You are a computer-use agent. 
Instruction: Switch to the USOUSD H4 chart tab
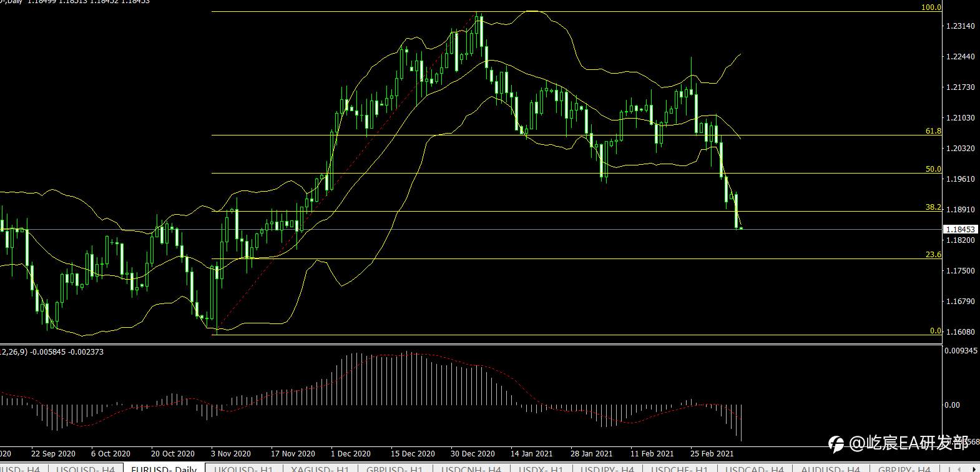[86, 468]
